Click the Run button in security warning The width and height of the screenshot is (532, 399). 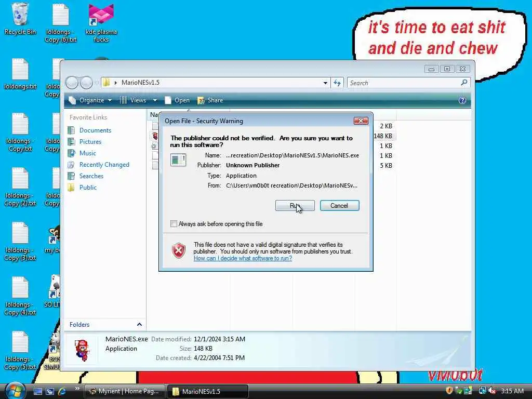pyautogui.click(x=295, y=206)
